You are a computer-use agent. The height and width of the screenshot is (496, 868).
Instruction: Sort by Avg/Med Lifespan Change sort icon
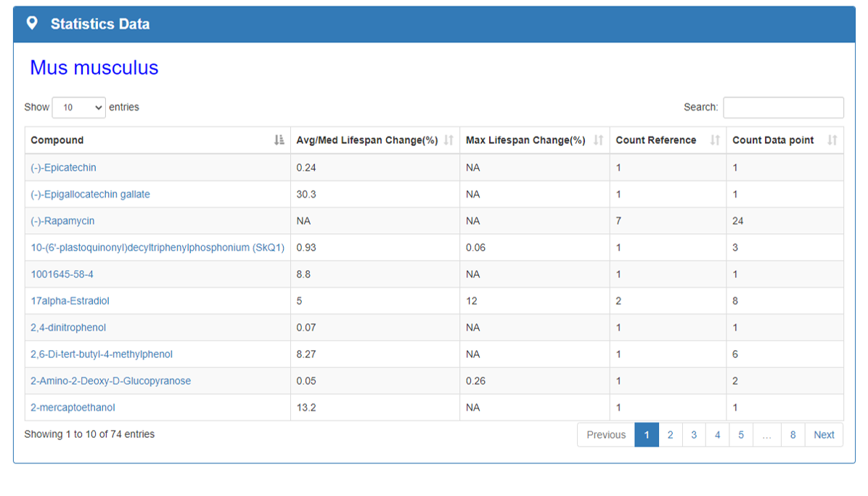pos(449,140)
